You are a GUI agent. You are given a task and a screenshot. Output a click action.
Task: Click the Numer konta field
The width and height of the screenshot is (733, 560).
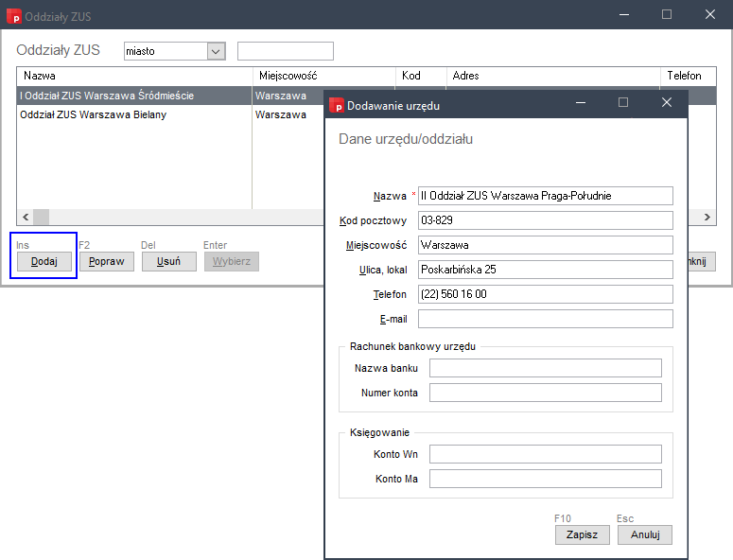pos(546,393)
